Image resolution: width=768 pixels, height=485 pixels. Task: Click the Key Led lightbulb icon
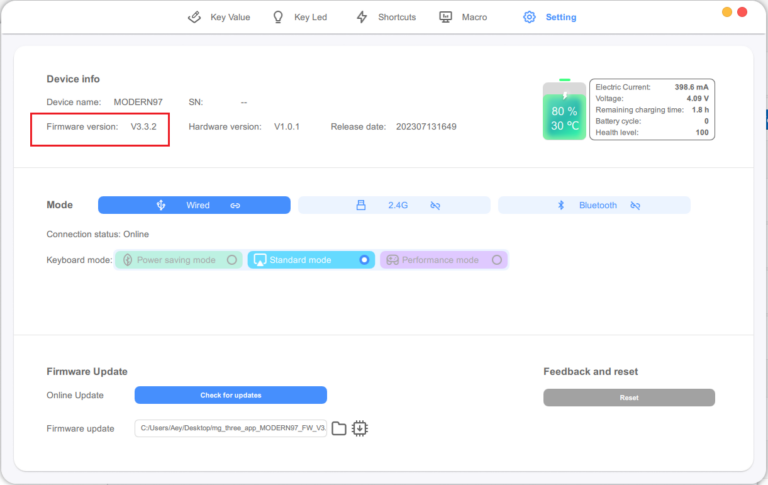click(x=278, y=17)
